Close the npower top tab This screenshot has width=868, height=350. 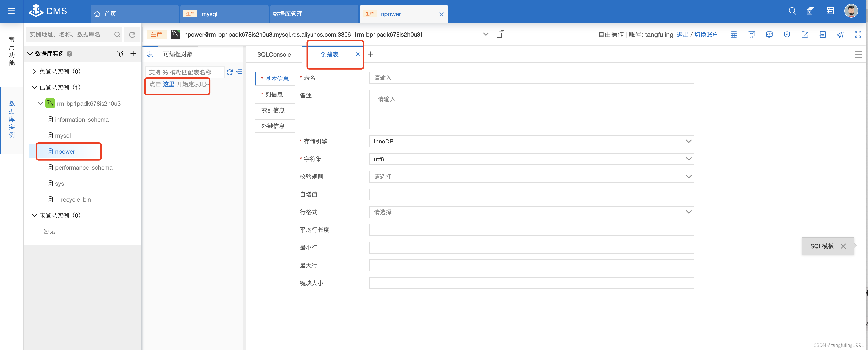pos(441,14)
